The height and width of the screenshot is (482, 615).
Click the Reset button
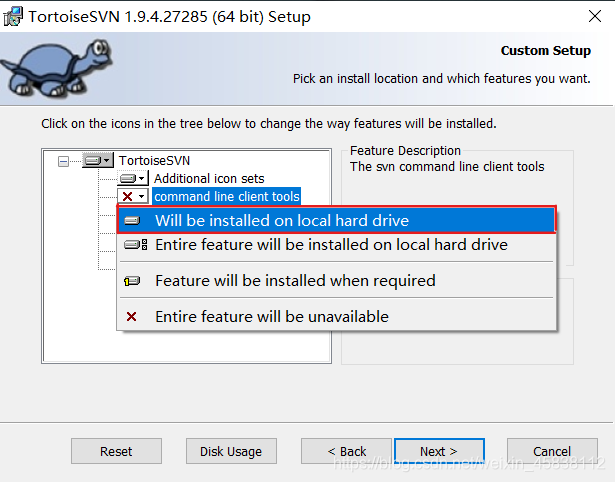pos(116,451)
